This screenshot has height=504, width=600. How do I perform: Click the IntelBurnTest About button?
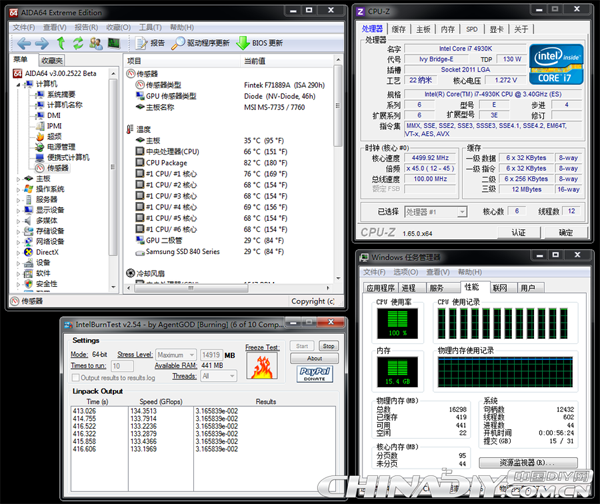pyautogui.click(x=315, y=359)
